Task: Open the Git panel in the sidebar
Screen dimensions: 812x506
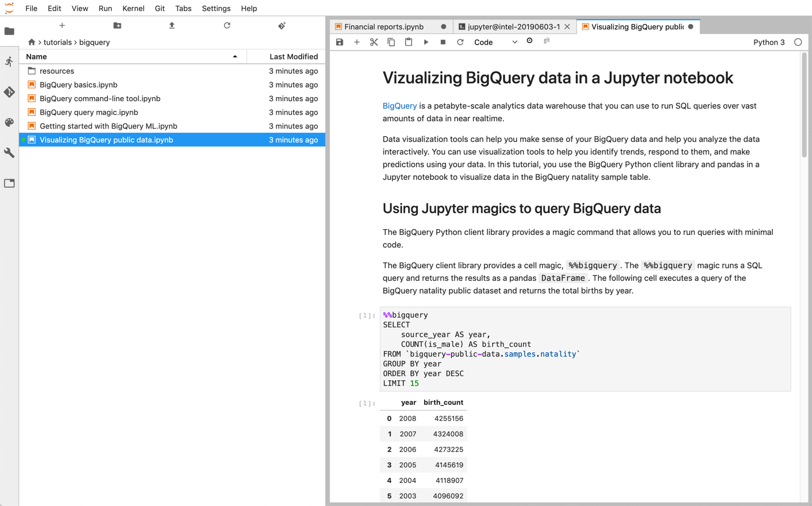Action: tap(9, 92)
